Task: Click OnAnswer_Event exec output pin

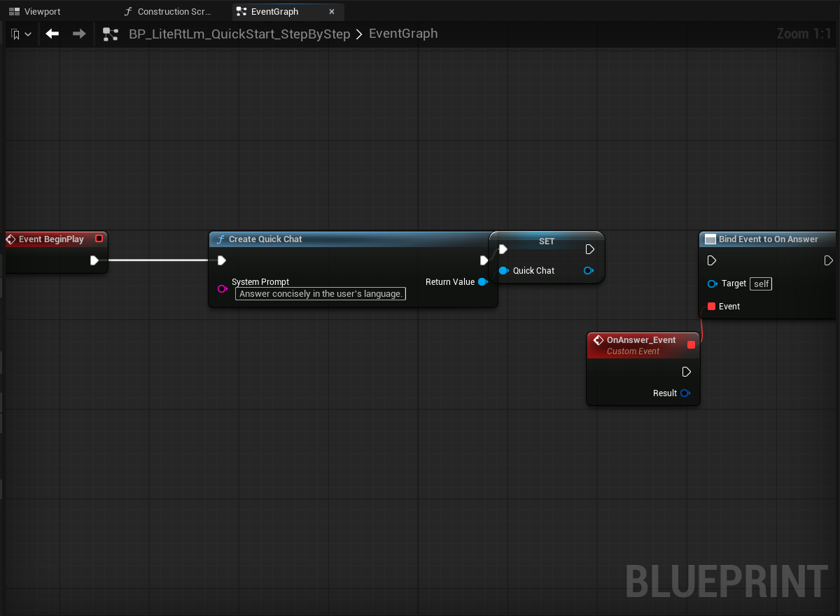Action: [687, 372]
